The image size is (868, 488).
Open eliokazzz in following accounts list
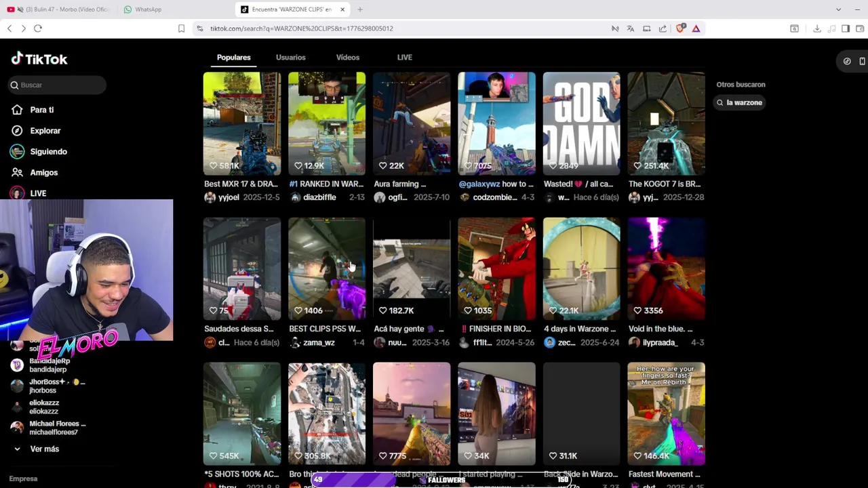tap(35, 407)
